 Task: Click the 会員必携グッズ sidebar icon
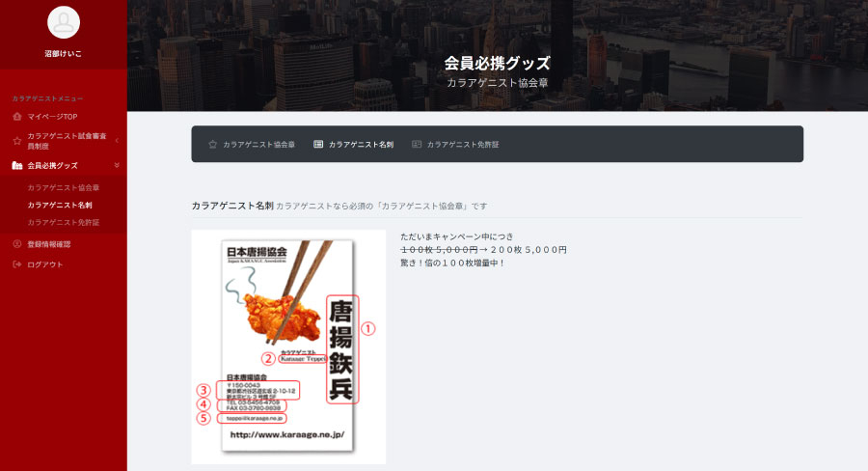(17, 166)
